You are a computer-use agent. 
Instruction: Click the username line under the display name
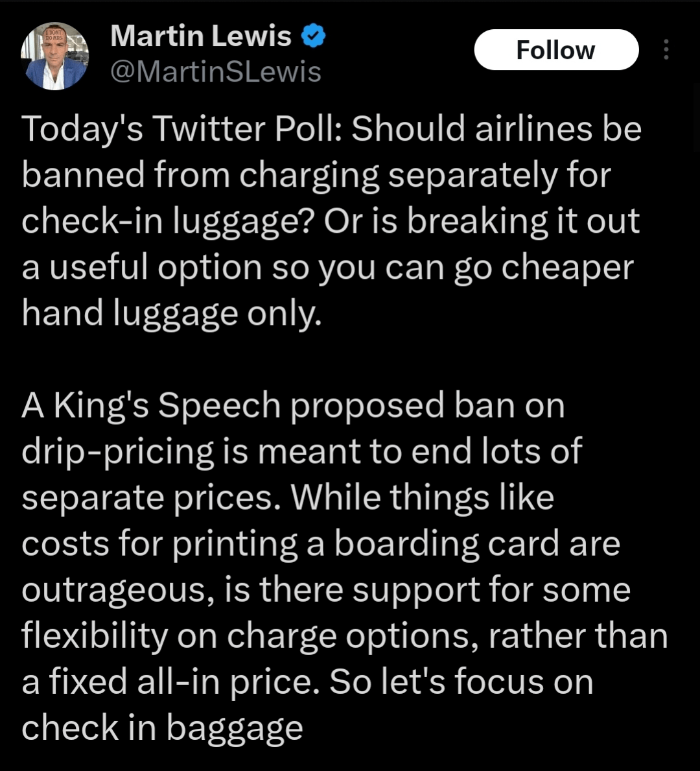click(x=216, y=71)
